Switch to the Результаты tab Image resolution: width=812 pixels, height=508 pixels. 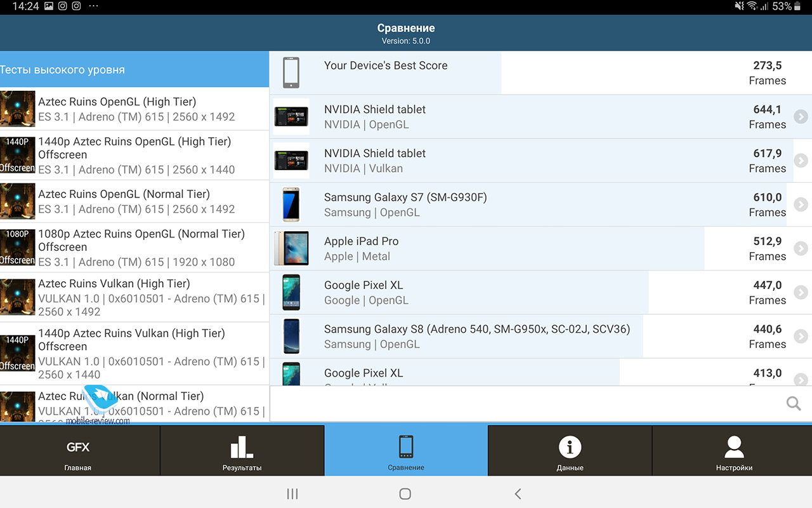pos(242,451)
